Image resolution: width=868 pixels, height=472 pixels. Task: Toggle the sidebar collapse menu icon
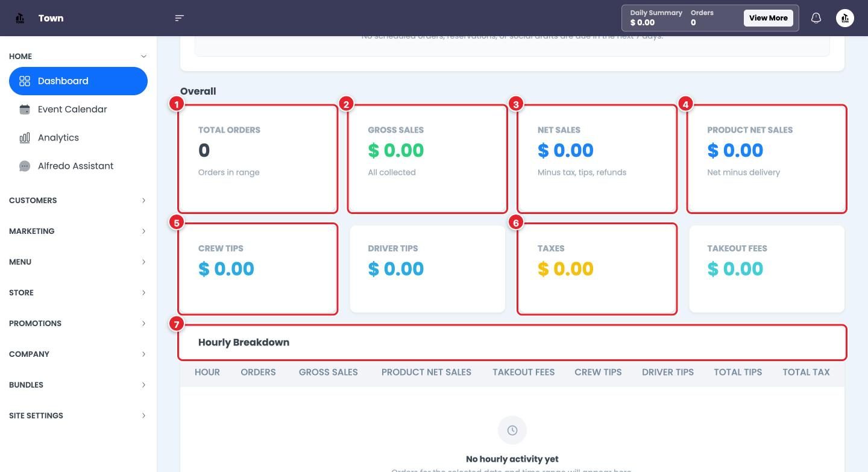[x=179, y=18]
